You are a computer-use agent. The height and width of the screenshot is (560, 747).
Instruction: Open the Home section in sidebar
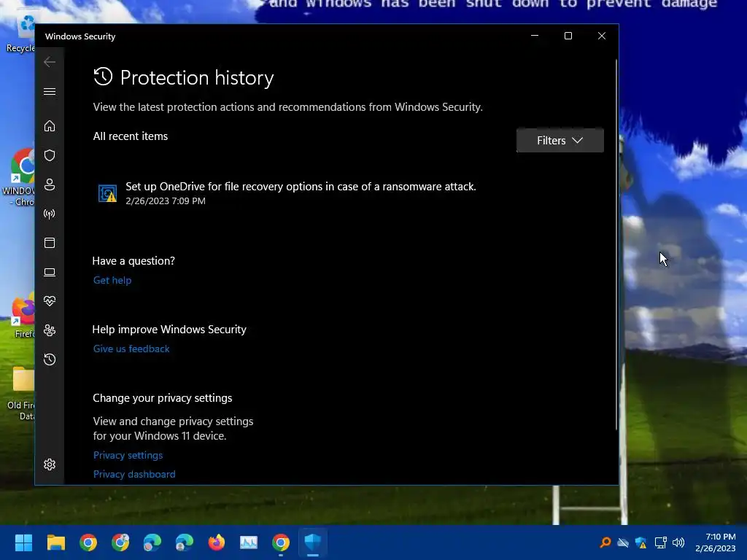click(50, 126)
